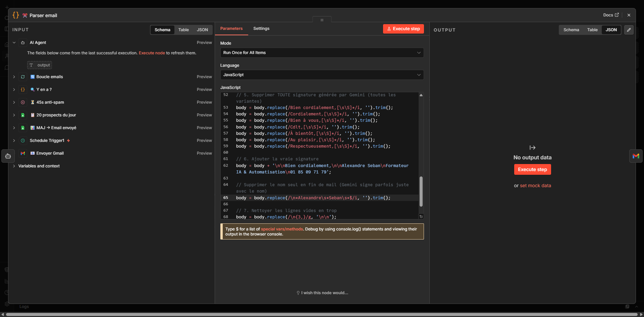The image size is (644, 317).
Task: Click the Boucle emails loop icon
Action: click(22, 77)
